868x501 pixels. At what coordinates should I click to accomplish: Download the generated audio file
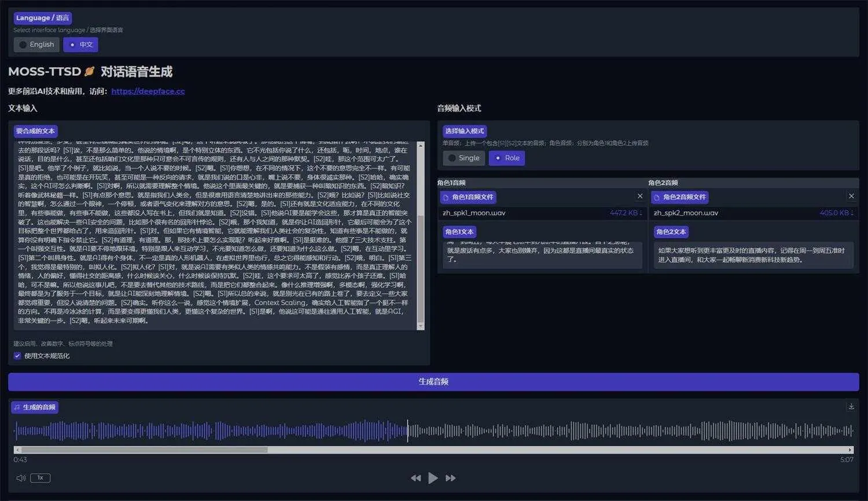[x=851, y=407]
